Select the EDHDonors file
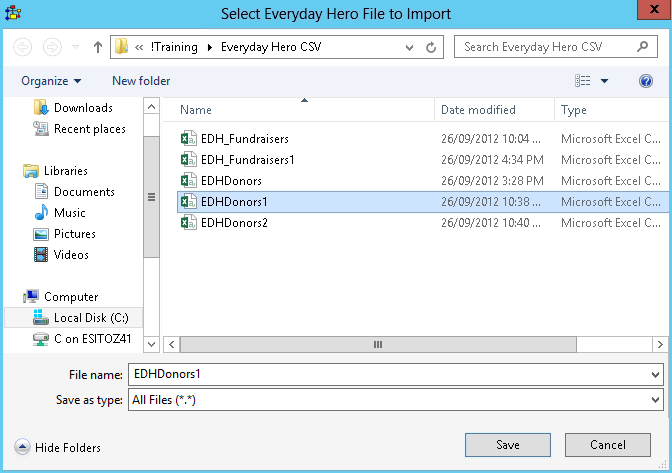The height and width of the screenshot is (473, 672). 231,181
